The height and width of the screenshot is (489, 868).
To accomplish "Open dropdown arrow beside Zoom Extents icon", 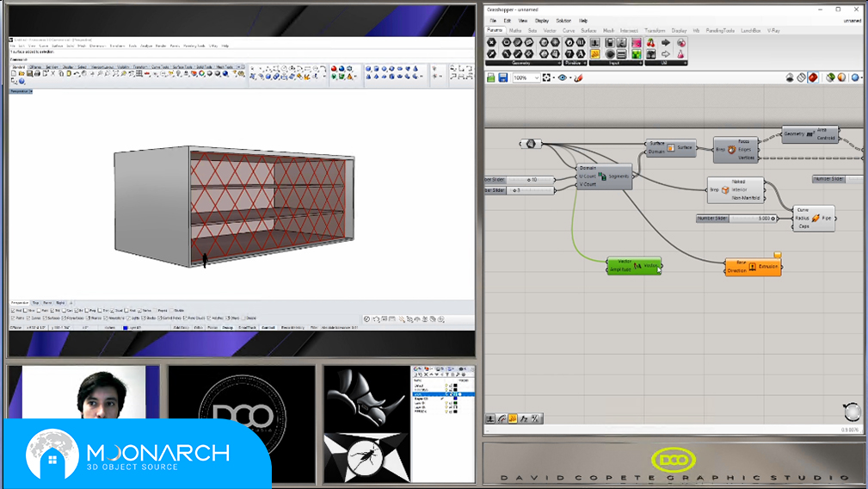I will pyautogui.click(x=554, y=77).
